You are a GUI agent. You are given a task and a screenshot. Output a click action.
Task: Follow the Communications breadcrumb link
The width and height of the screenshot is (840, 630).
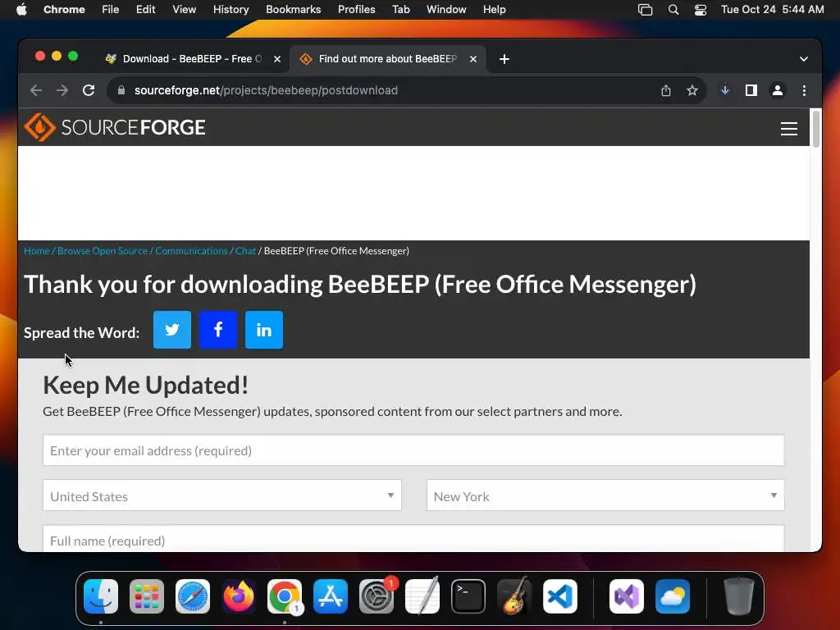pos(191,251)
